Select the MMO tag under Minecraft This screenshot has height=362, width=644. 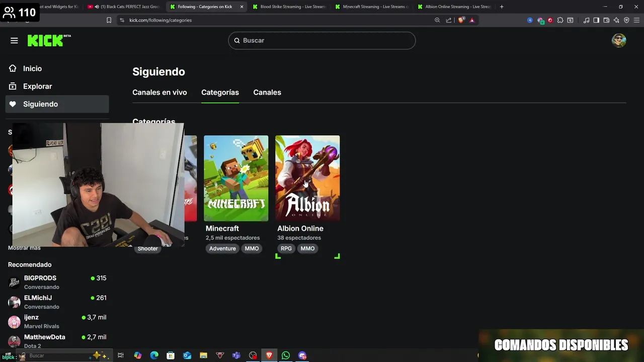coord(252,248)
